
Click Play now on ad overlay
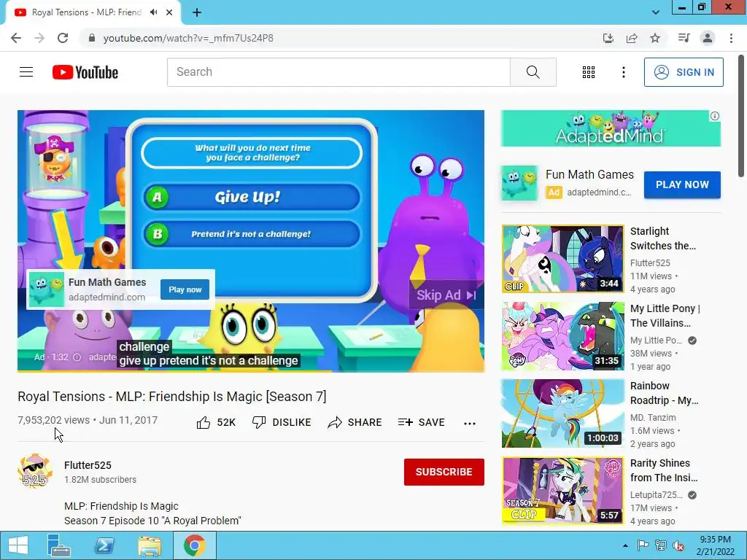(x=185, y=289)
